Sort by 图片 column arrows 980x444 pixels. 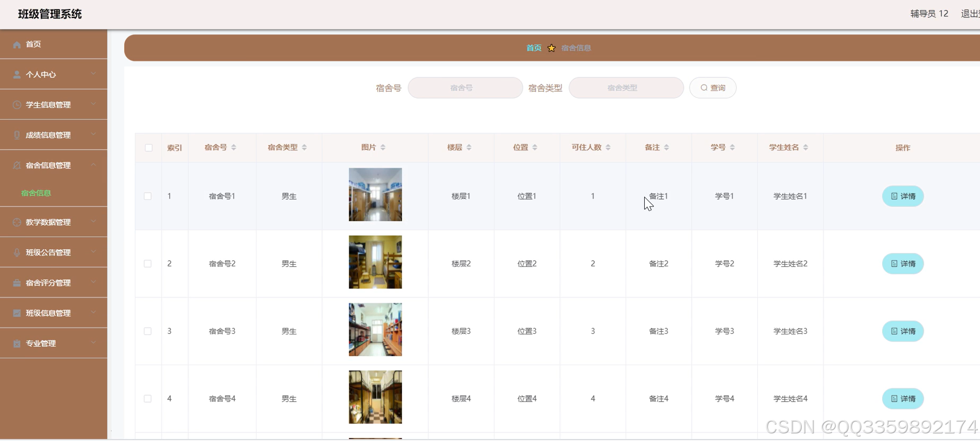coord(383,147)
